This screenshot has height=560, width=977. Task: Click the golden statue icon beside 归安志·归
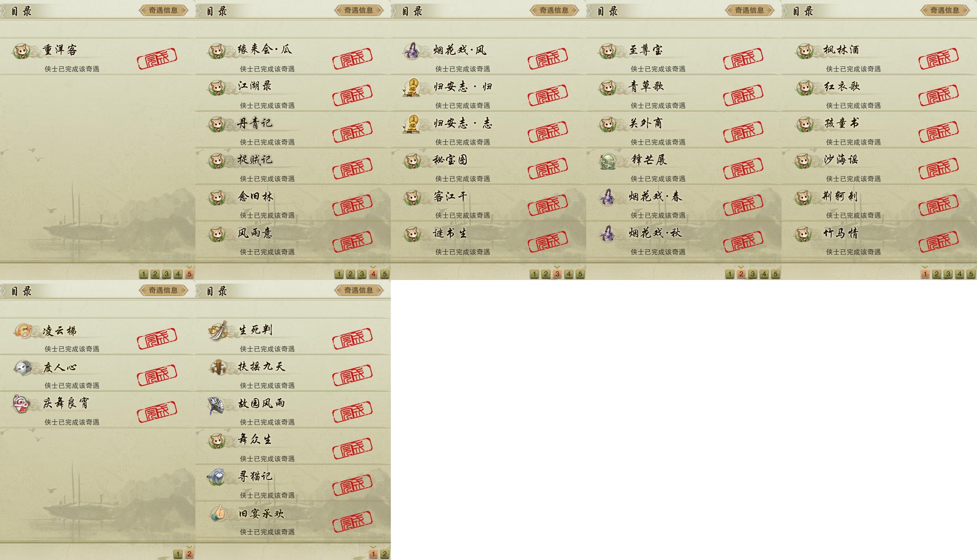pyautogui.click(x=411, y=87)
